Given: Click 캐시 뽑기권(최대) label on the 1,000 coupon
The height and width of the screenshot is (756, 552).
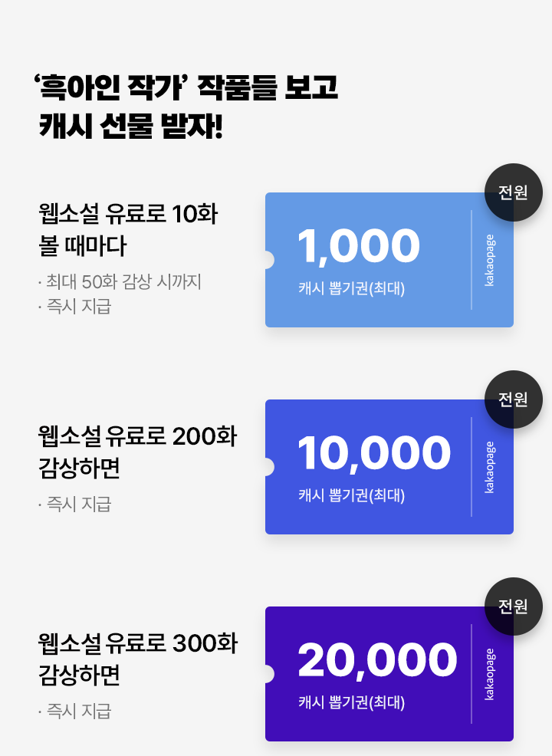Looking at the screenshot, I should pos(351,288).
